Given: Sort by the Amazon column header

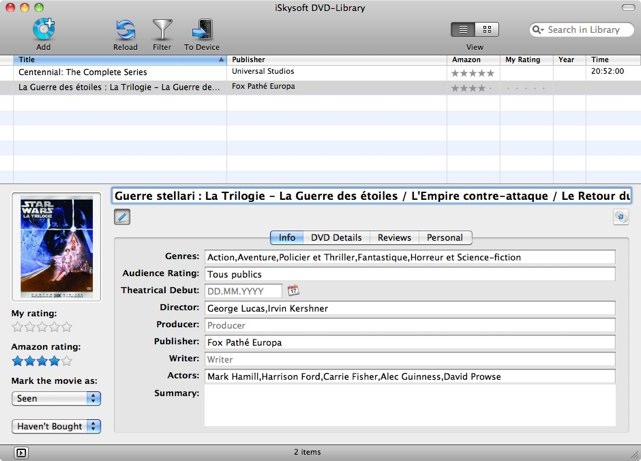Looking at the screenshot, I should 473,60.
